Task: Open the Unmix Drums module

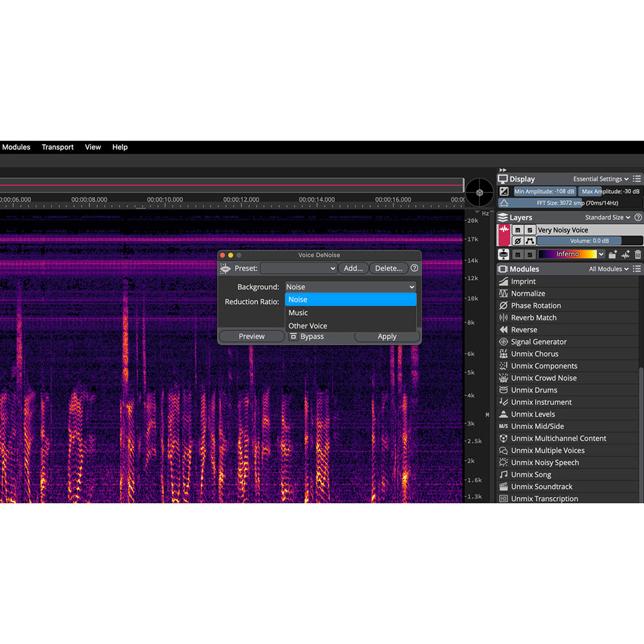Action: pyautogui.click(x=534, y=390)
